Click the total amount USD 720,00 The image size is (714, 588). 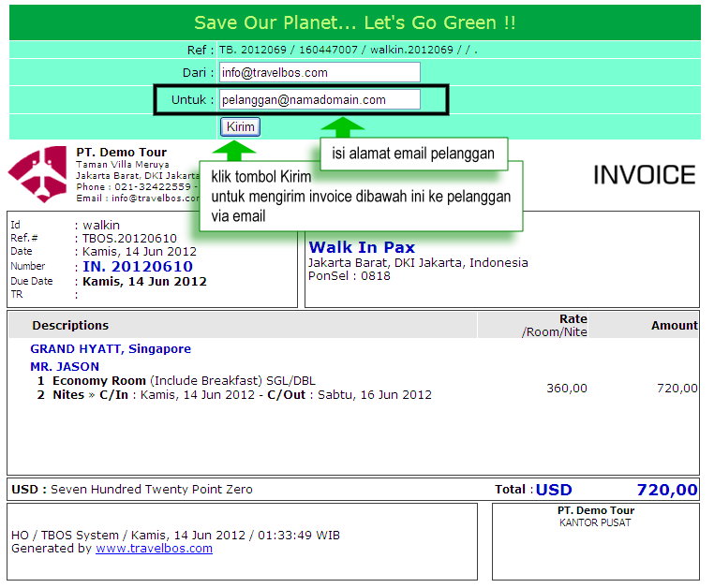(617, 490)
